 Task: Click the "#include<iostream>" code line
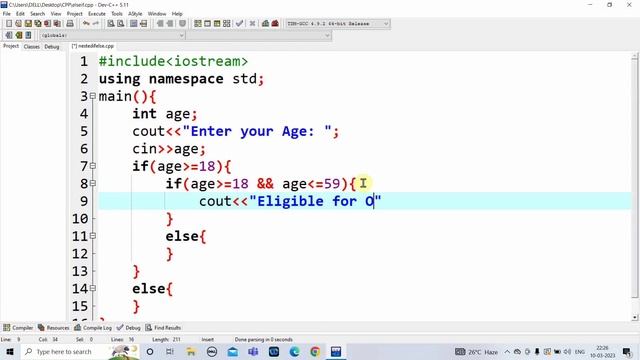pyautogui.click(x=173, y=61)
